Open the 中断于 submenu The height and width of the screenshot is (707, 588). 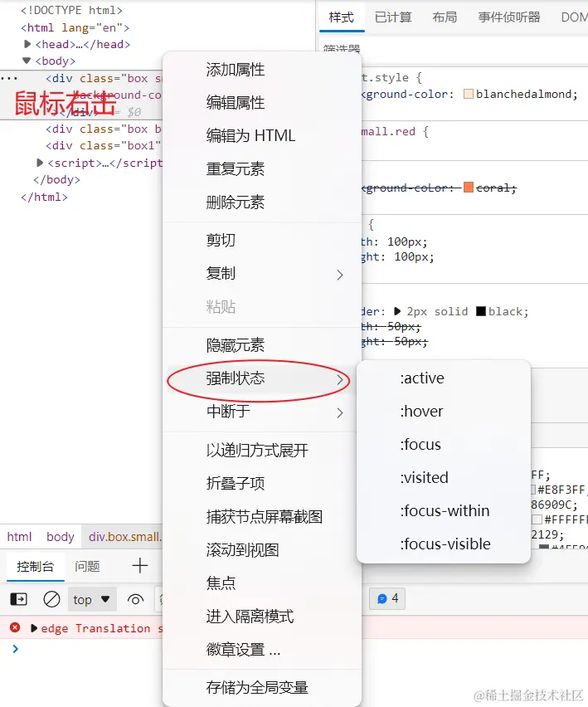pos(262,412)
